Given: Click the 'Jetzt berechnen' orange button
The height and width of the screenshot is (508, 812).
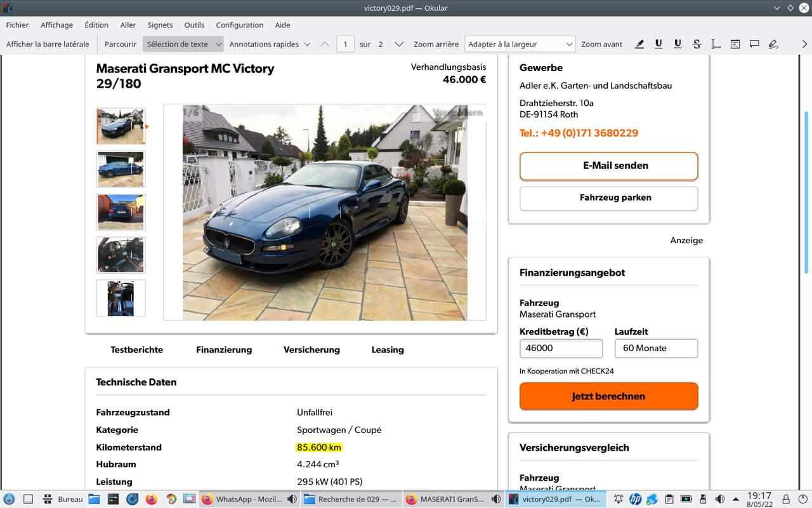Looking at the screenshot, I should point(608,396).
